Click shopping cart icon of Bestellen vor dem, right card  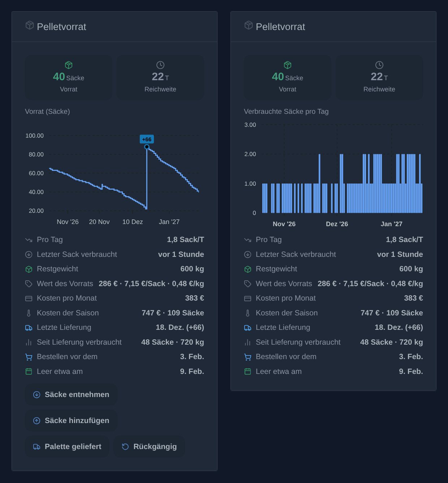(x=248, y=357)
